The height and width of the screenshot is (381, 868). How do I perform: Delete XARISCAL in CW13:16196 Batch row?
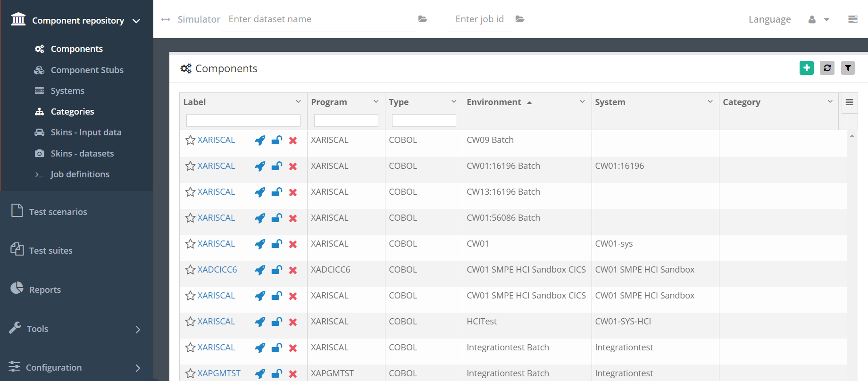(x=293, y=192)
